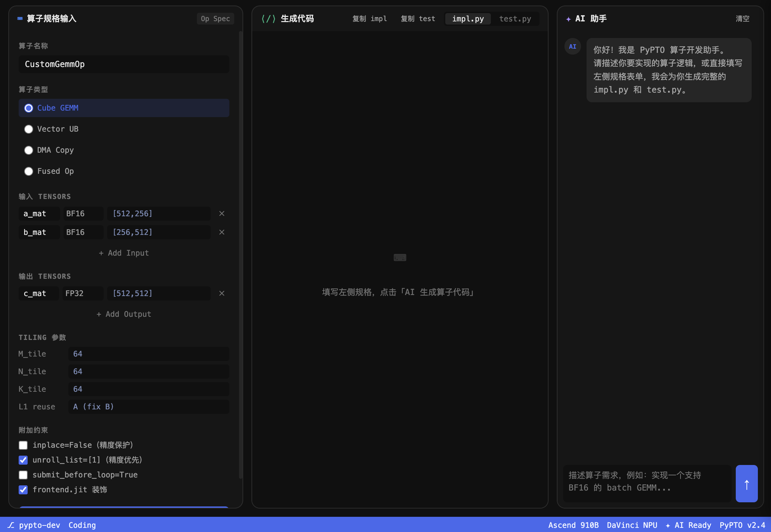Click the 输入 TENSORS section label
Image resolution: width=771 pixels, height=532 pixels.
click(x=45, y=197)
